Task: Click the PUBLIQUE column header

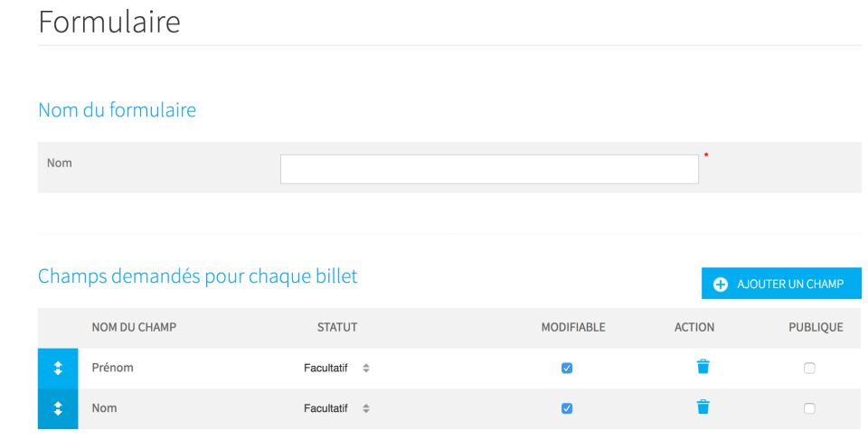Action: 816,327
